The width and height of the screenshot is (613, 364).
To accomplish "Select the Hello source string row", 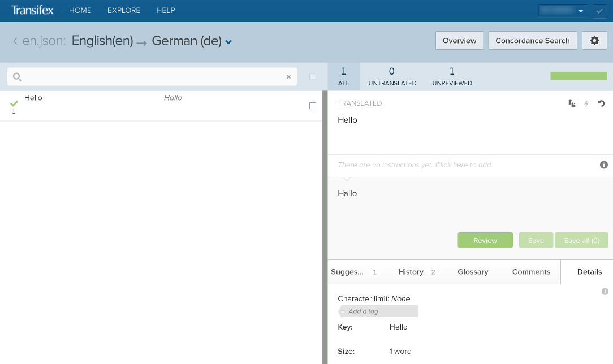I will pyautogui.click(x=161, y=106).
